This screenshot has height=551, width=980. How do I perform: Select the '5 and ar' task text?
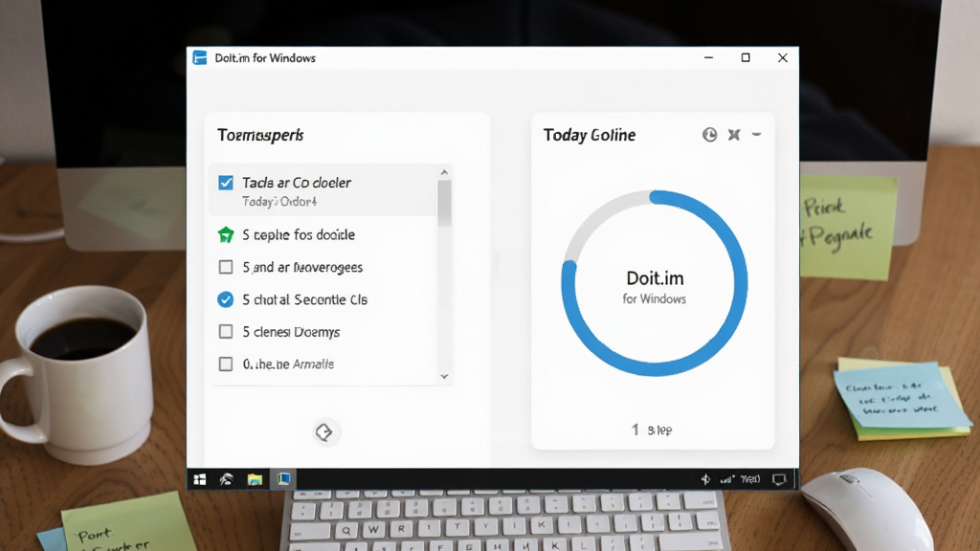[x=302, y=268]
